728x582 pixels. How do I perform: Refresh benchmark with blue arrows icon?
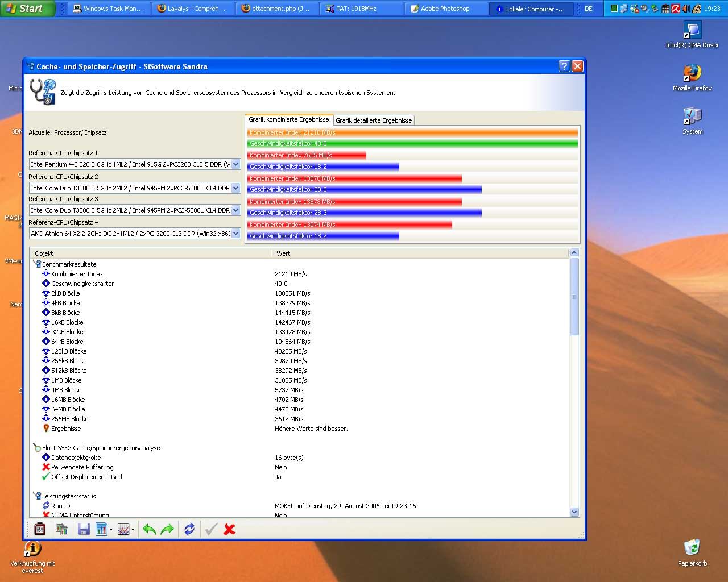(x=189, y=529)
